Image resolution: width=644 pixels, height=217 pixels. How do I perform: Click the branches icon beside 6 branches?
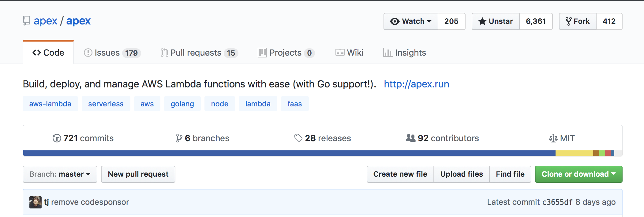click(x=179, y=138)
